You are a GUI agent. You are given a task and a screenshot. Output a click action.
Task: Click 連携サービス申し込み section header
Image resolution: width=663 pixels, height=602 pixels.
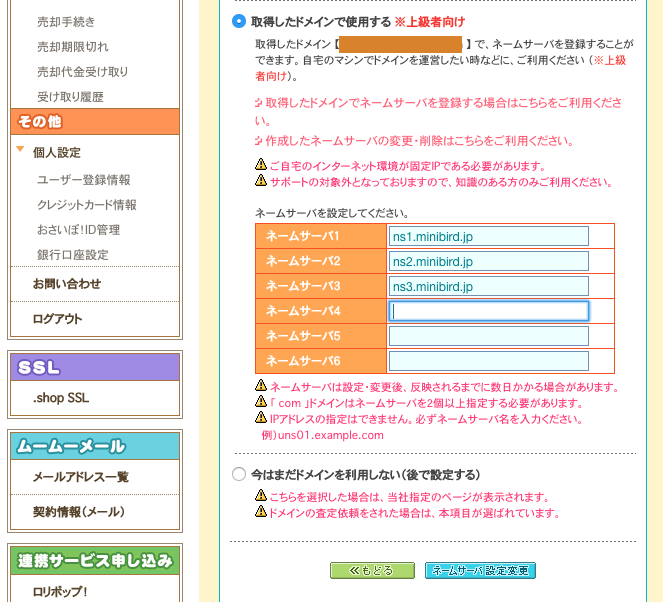95,561
